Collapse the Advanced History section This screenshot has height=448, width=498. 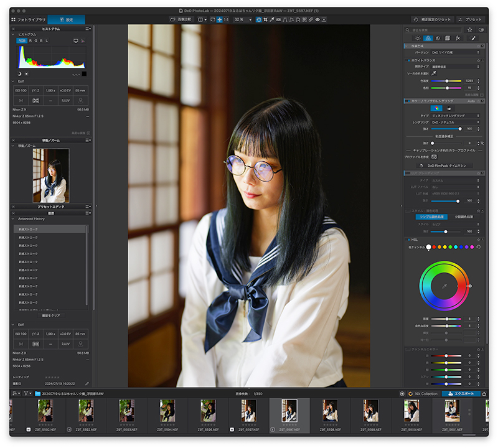(13, 219)
